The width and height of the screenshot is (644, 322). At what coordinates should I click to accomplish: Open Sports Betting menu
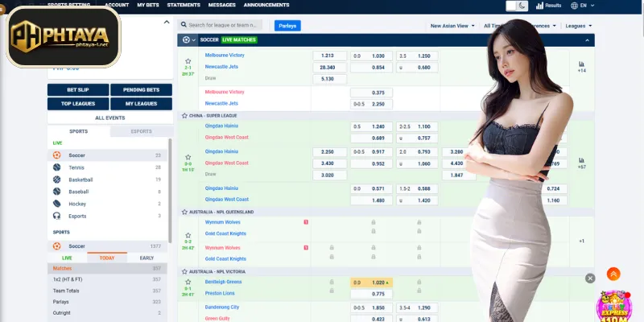point(69,5)
